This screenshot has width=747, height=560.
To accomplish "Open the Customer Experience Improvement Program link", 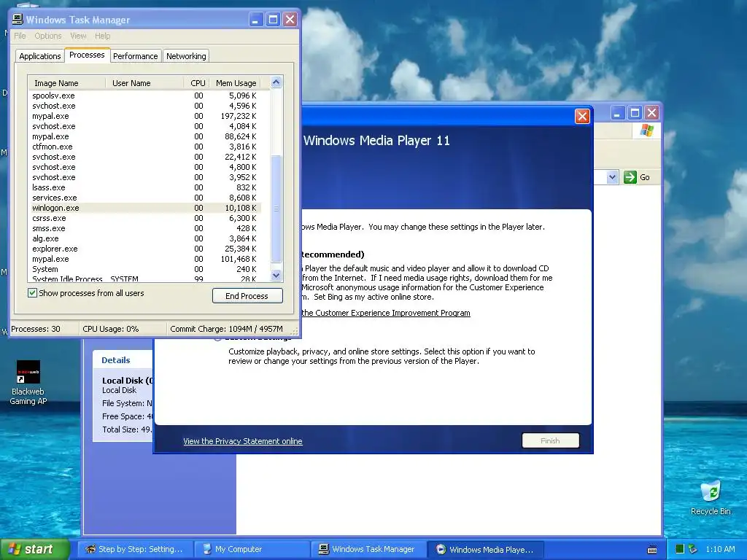I will [385, 313].
